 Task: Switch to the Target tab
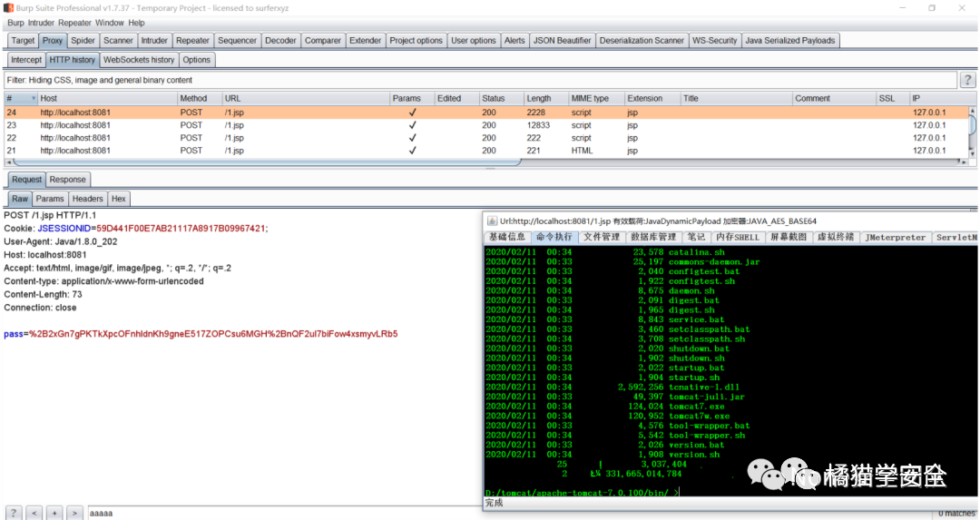tap(23, 41)
